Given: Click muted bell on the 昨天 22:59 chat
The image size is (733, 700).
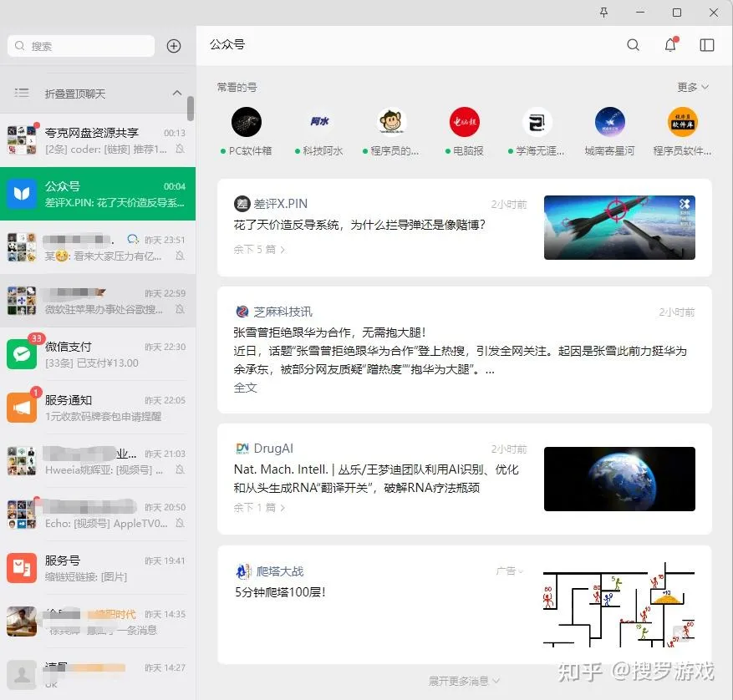Looking at the screenshot, I should pos(180,309).
